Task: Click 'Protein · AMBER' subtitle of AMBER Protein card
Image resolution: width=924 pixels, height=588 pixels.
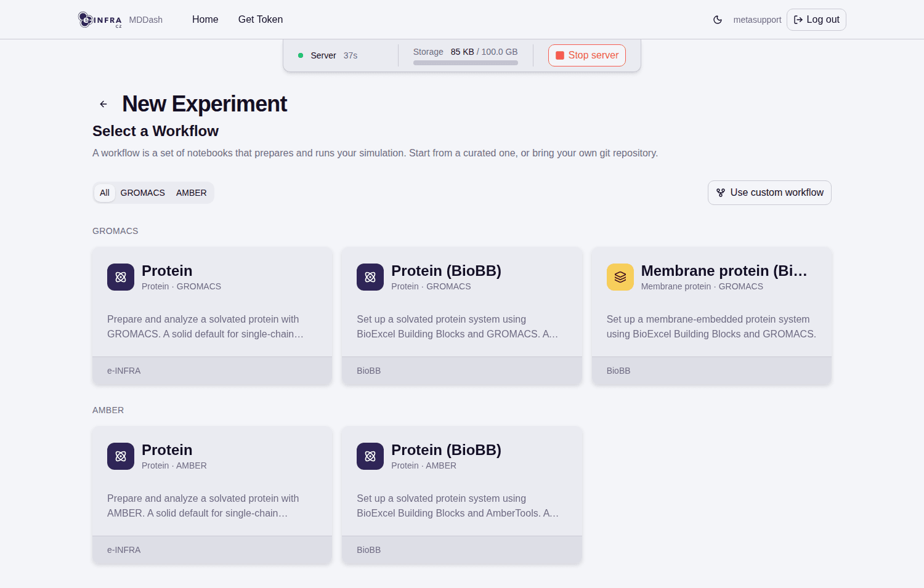Action: coord(174,465)
